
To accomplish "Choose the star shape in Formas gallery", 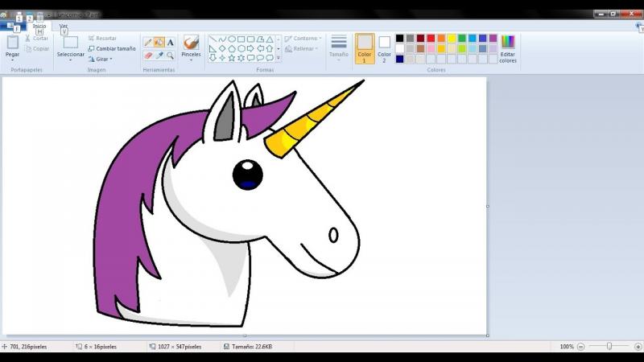I will 232,58.
